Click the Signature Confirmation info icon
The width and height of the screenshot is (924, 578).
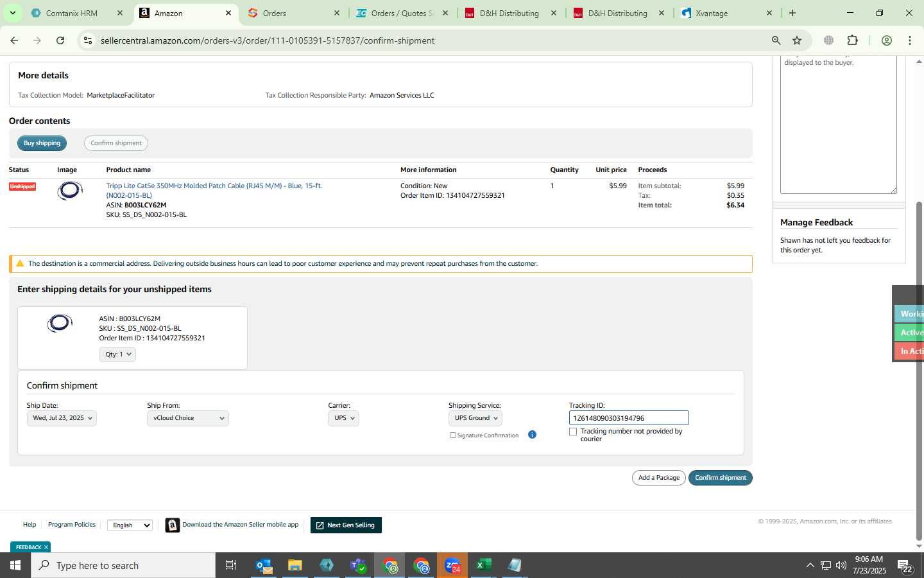click(x=532, y=435)
